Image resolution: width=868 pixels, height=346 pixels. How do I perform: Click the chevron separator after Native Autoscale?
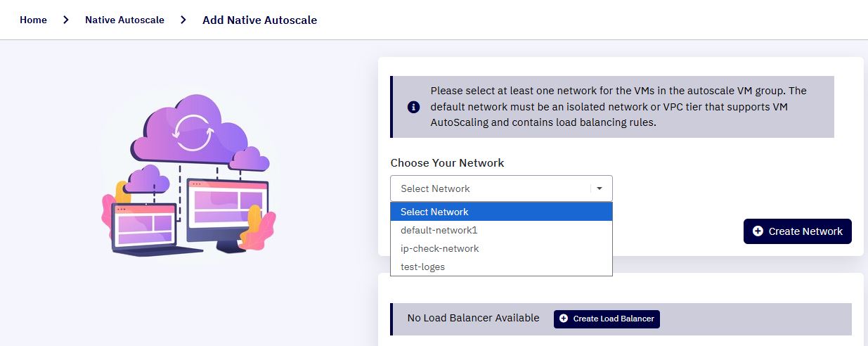183,20
